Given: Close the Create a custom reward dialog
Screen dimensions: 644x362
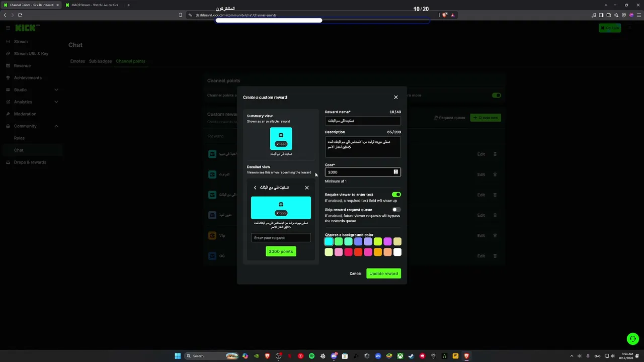Looking at the screenshot, I should click(396, 97).
